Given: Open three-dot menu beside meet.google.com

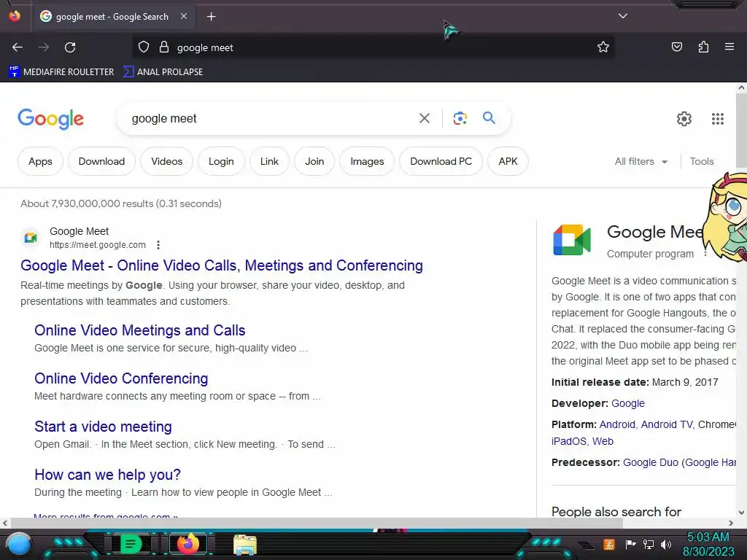Looking at the screenshot, I should (x=158, y=245).
